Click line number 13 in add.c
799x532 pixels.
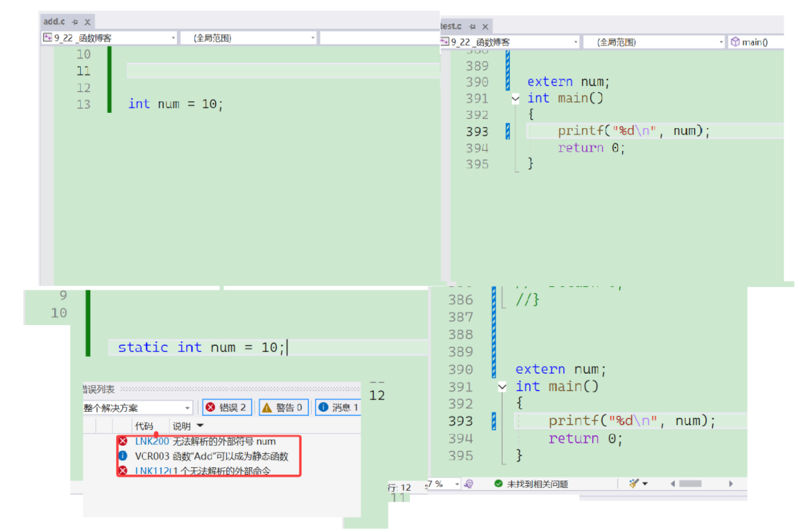(x=83, y=104)
